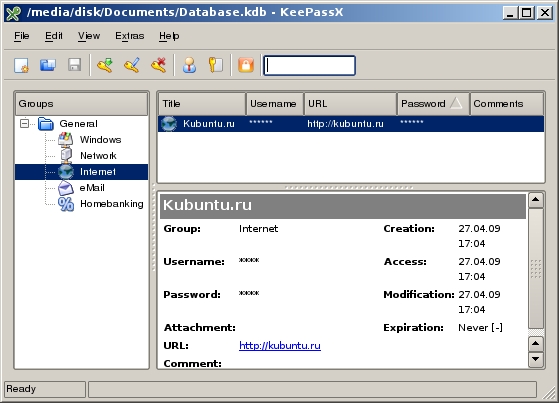The image size is (559, 403).
Task: Select the eMail group label
Action: (x=92, y=188)
